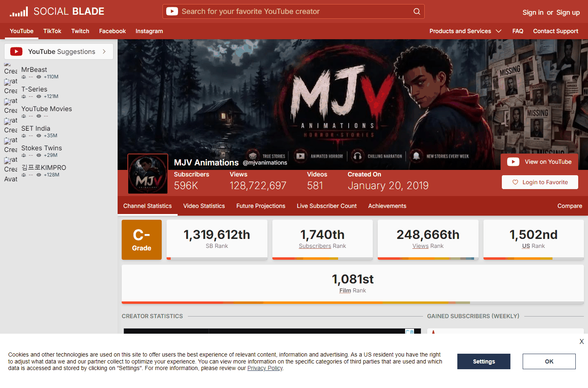Click the Sign up link
588x388 pixels.
point(568,12)
